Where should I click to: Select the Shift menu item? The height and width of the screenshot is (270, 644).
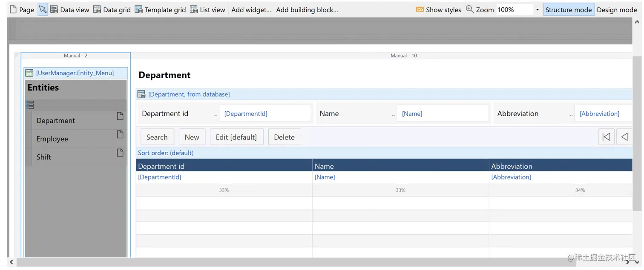pyautogui.click(x=44, y=157)
